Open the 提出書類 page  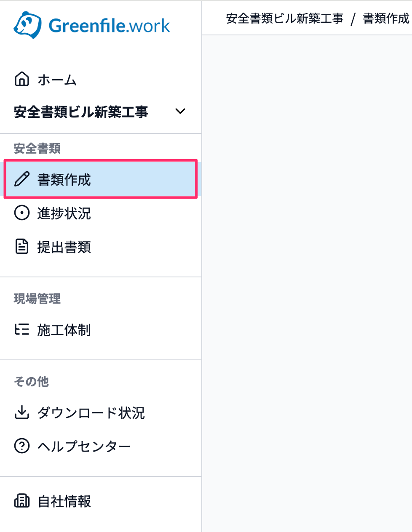pyautogui.click(x=101, y=247)
